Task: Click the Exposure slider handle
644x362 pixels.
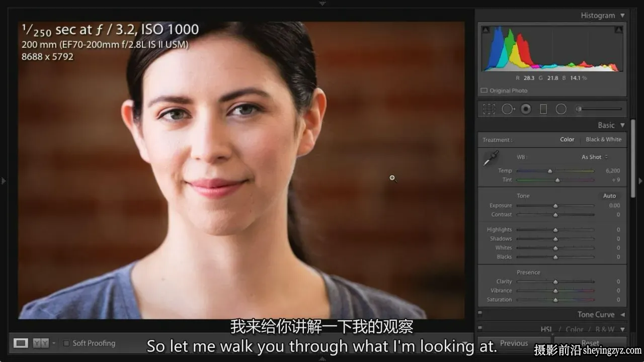Action: (x=555, y=206)
